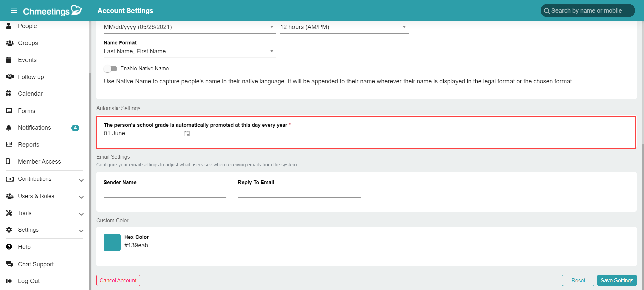
Task: Click the Events calendar icon
Action: pos(9,60)
